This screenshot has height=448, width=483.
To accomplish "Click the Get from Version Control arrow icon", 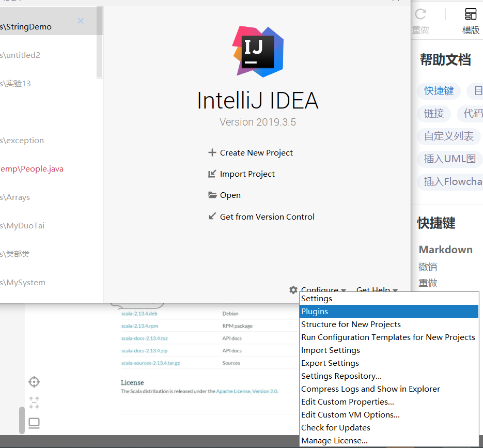I will [x=212, y=217].
